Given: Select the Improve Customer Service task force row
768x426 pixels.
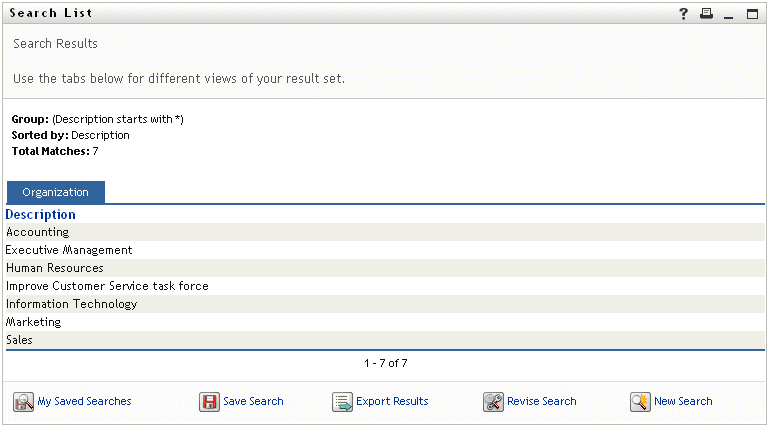Looking at the screenshot, I should pos(107,286).
